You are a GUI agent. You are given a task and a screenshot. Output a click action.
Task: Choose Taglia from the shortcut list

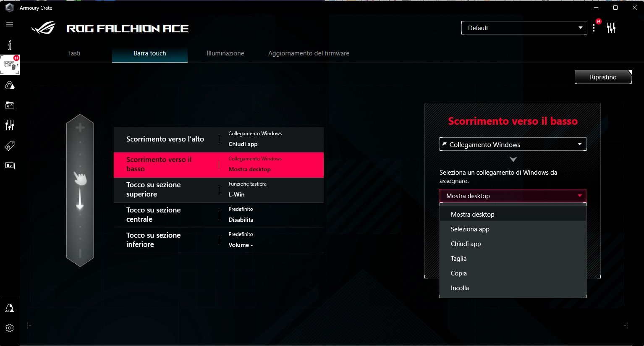(513, 258)
